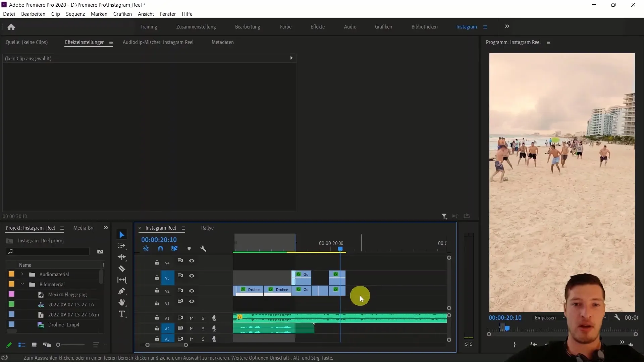
Task: Select Mexiko Flagge.png file
Action: pyautogui.click(x=67, y=295)
